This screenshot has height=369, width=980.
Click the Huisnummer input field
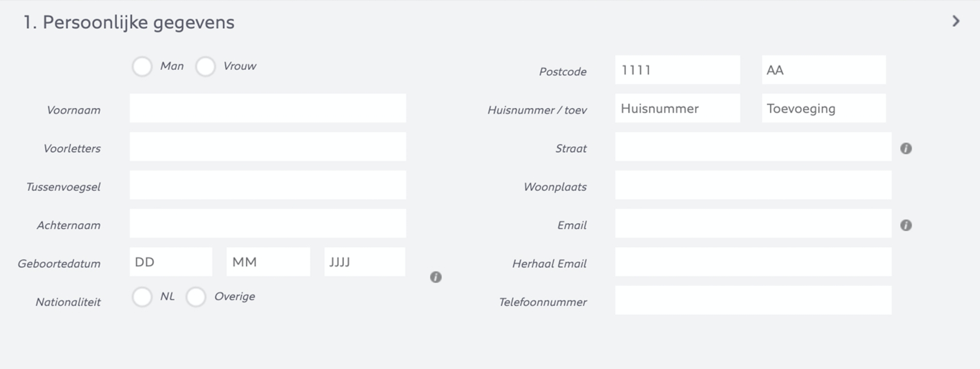point(677,108)
